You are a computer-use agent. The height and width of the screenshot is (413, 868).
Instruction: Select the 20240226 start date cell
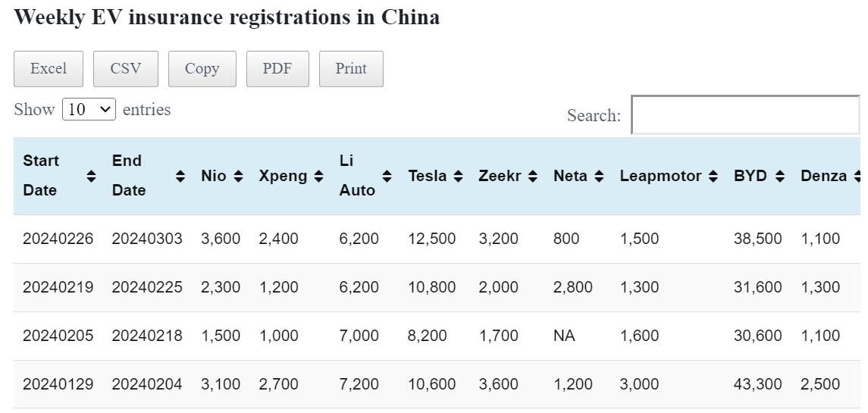tap(58, 239)
